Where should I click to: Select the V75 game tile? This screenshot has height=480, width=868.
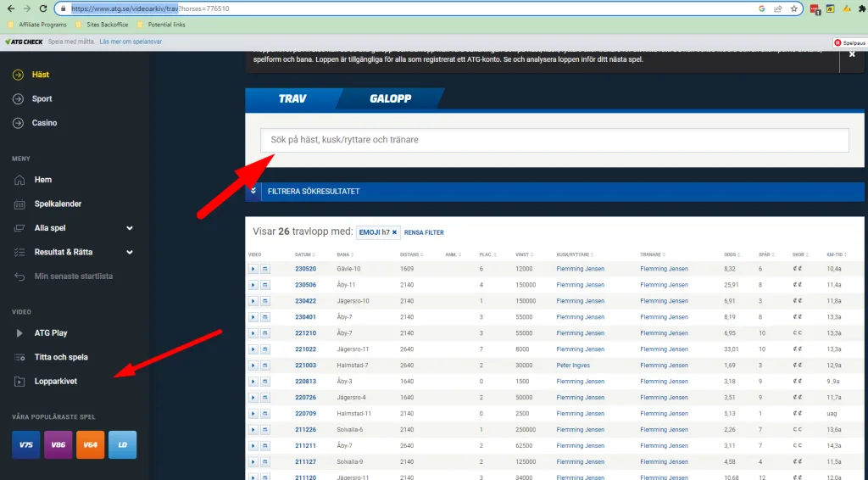26,444
